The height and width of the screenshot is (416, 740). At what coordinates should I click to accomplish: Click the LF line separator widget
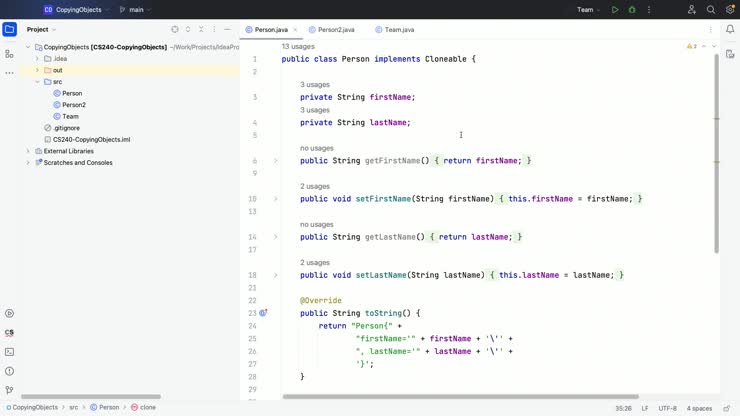coord(645,408)
